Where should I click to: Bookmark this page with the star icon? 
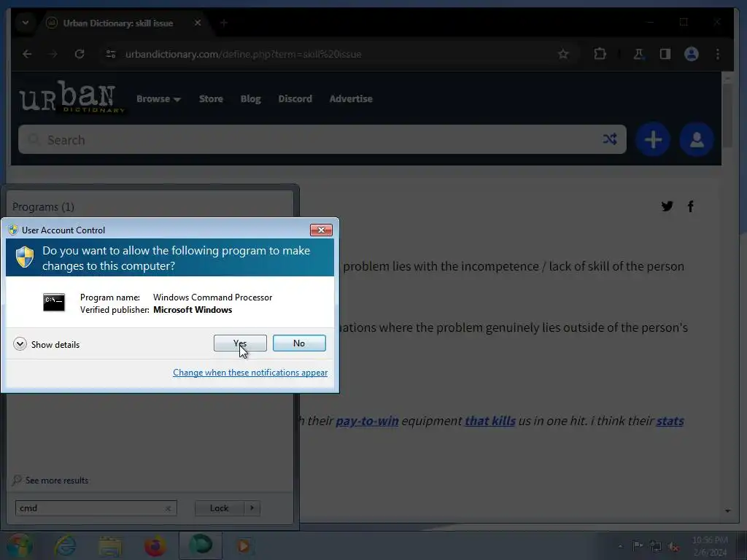(563, 54)
